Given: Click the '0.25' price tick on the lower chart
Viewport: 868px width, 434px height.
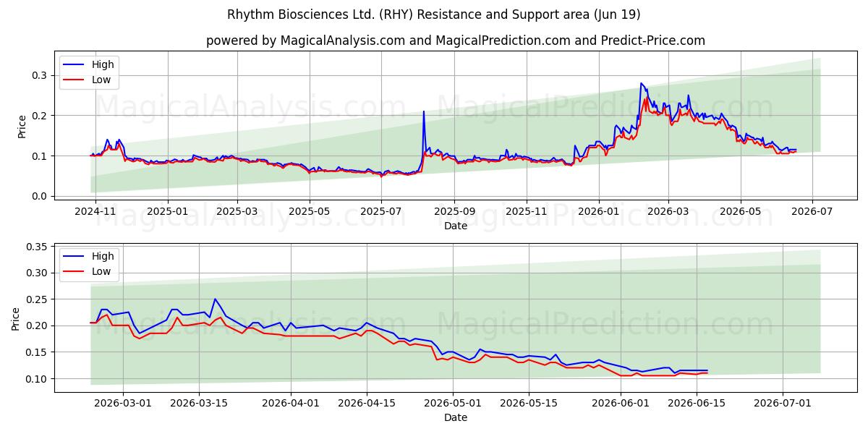Looking at the screenshot, I should [37, 299].
